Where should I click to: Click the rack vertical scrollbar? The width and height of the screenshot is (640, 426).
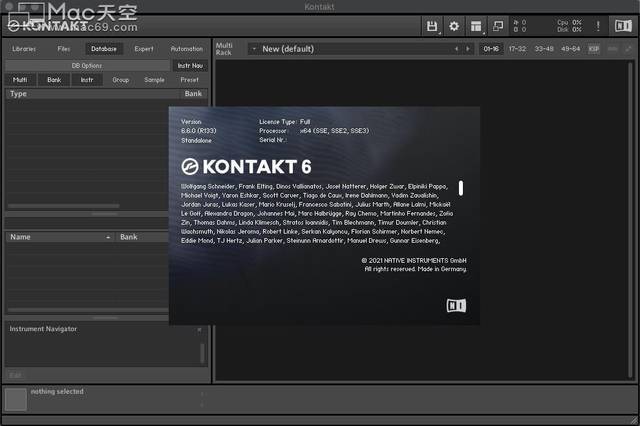pos(631,220)
